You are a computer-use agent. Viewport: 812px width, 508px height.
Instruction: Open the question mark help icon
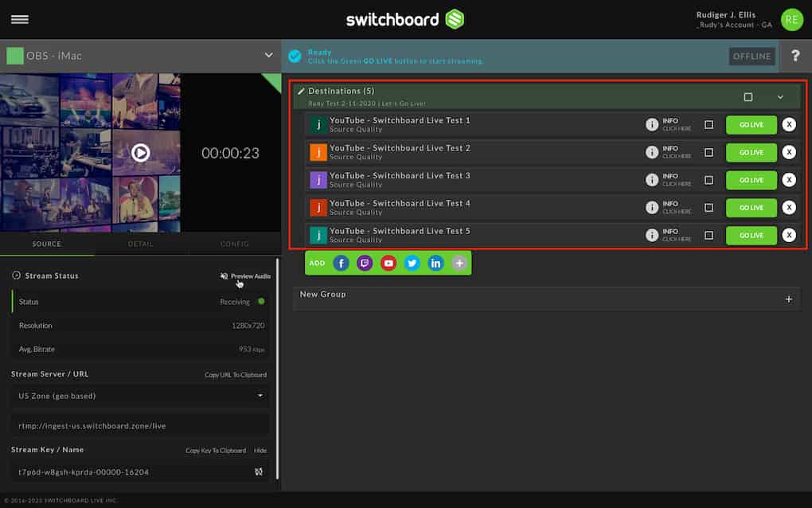tap(795, 56)
